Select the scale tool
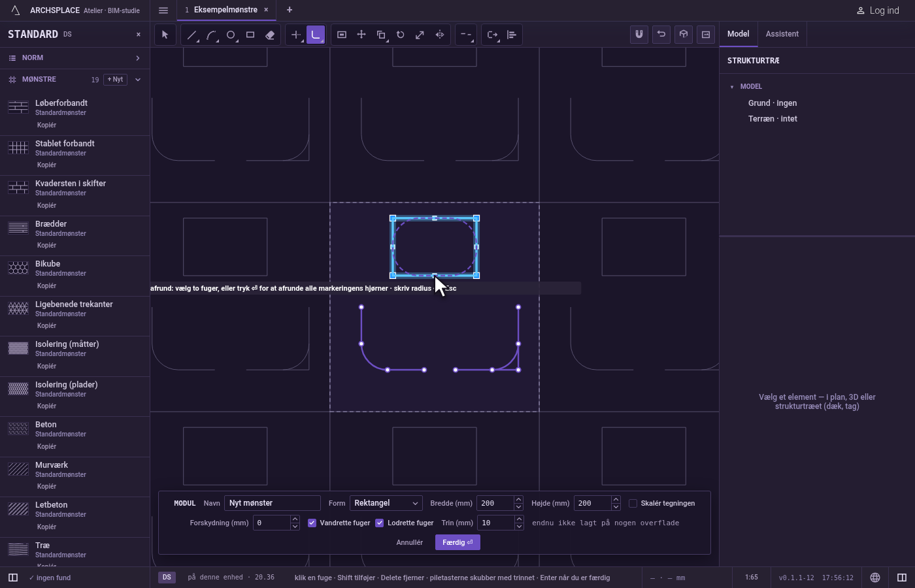The width and height of the screenshot is (915, 588). click(420, 35)
